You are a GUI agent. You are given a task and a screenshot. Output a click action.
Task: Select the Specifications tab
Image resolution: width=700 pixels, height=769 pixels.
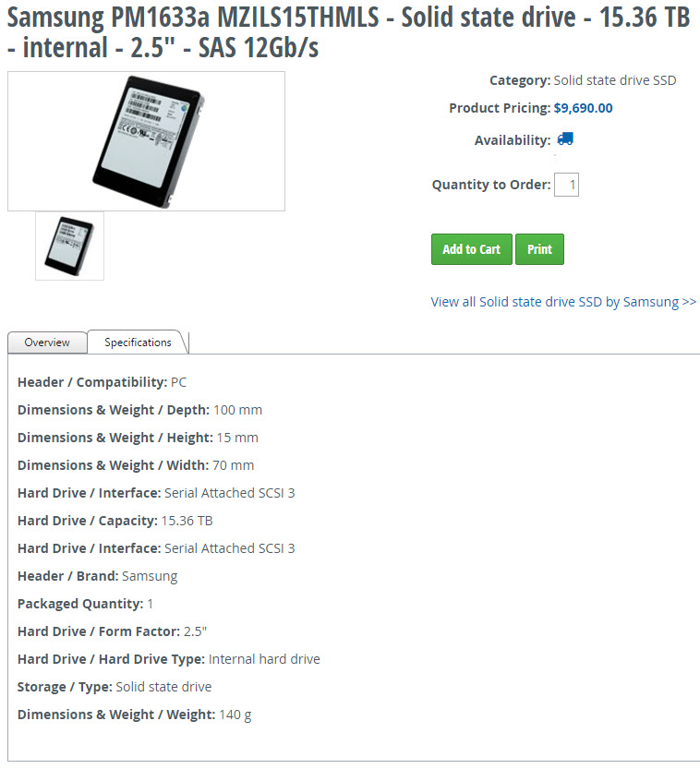coord(138,342)
